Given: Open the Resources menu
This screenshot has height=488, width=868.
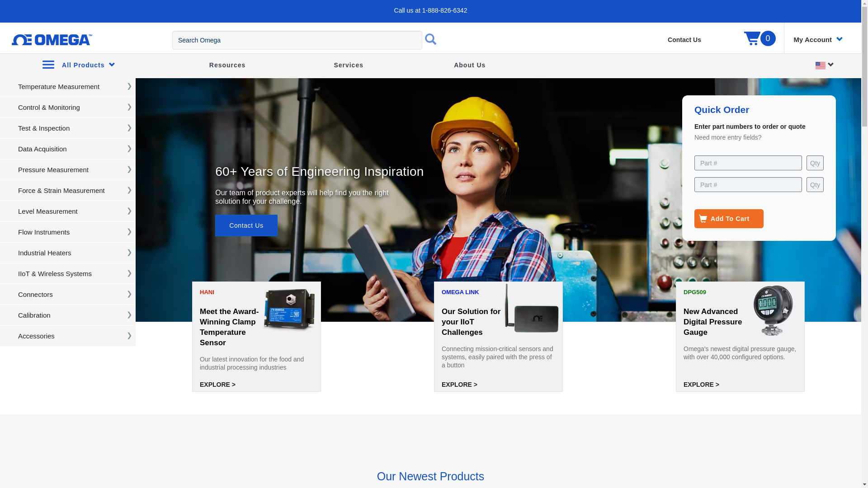Looking at the screenshot, I should [x=227, y=65].
